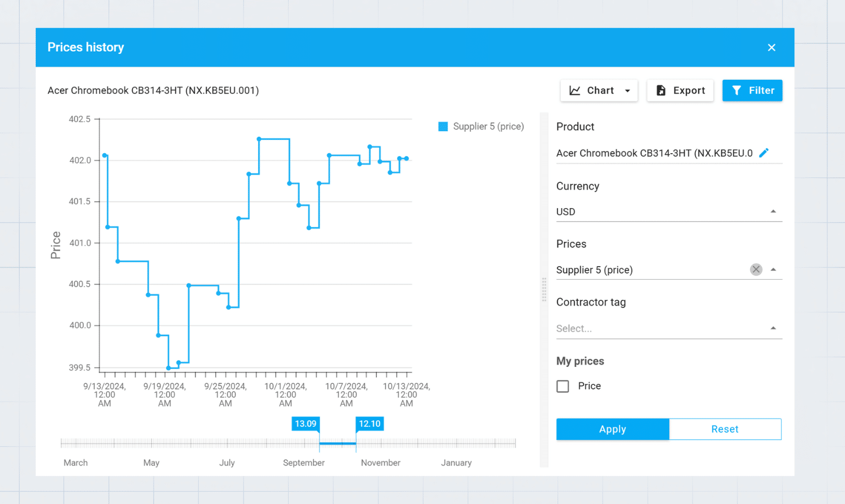Viewport: 845px width, 504px height.
Task: Click the timeline near the May label
Action: (x=151, y=443)
